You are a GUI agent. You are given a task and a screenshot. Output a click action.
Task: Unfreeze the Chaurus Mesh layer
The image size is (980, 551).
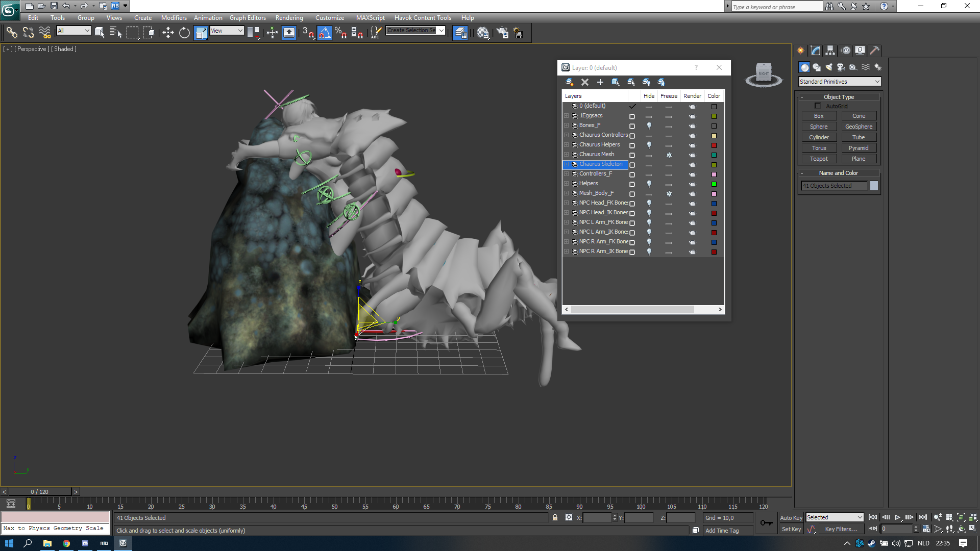pyautogui.click(x=669, y=155)
